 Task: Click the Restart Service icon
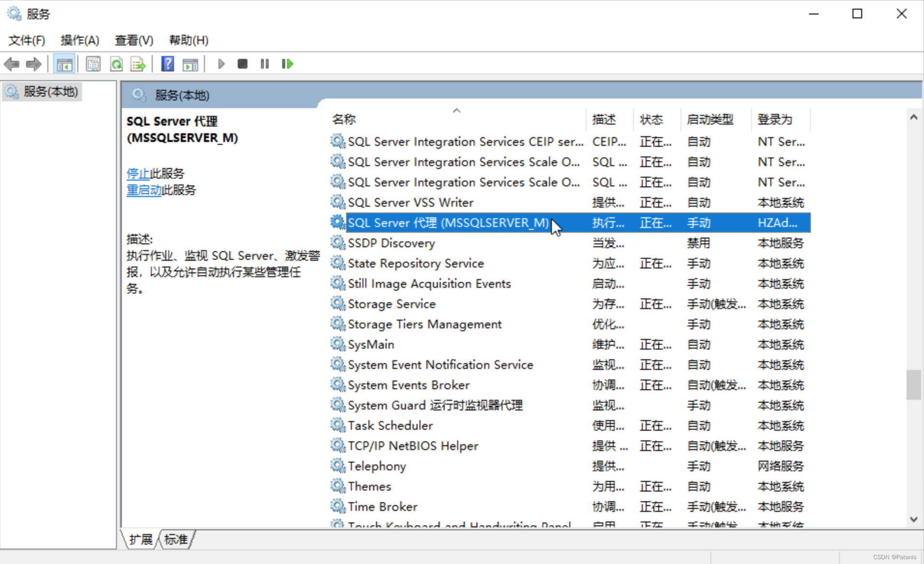coord(287,64)
